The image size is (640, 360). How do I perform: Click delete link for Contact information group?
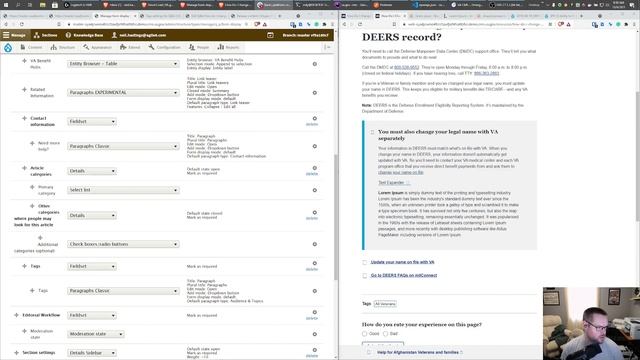312,124
